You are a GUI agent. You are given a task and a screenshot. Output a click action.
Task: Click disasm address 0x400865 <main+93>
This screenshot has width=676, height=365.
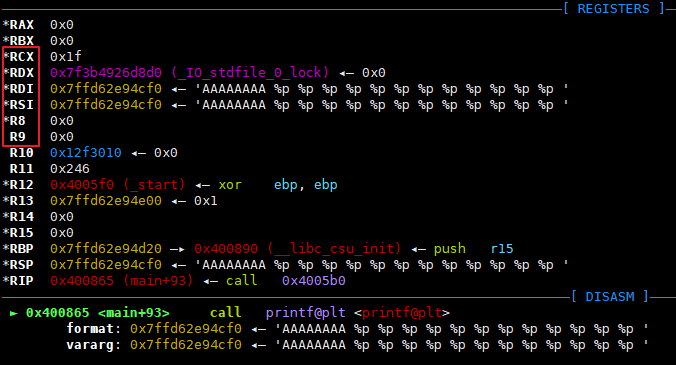pos(98,313)
